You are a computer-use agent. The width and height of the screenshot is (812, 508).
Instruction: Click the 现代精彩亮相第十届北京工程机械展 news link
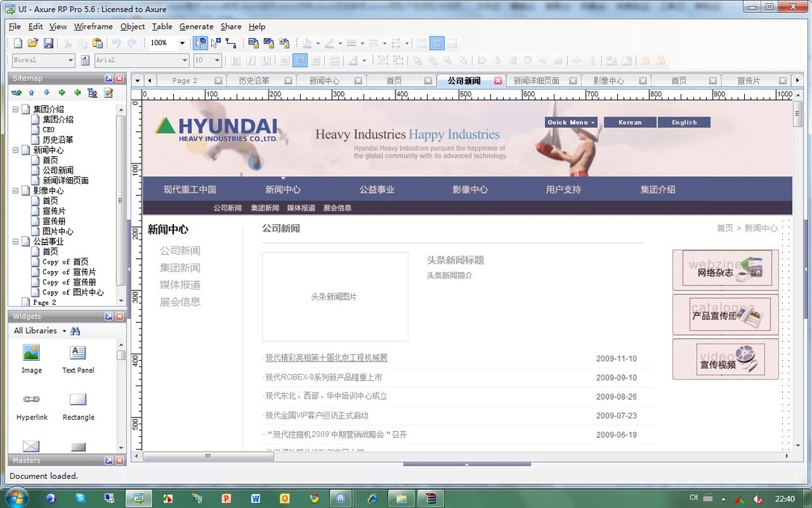pyautogui.click(x=326, y=358)
